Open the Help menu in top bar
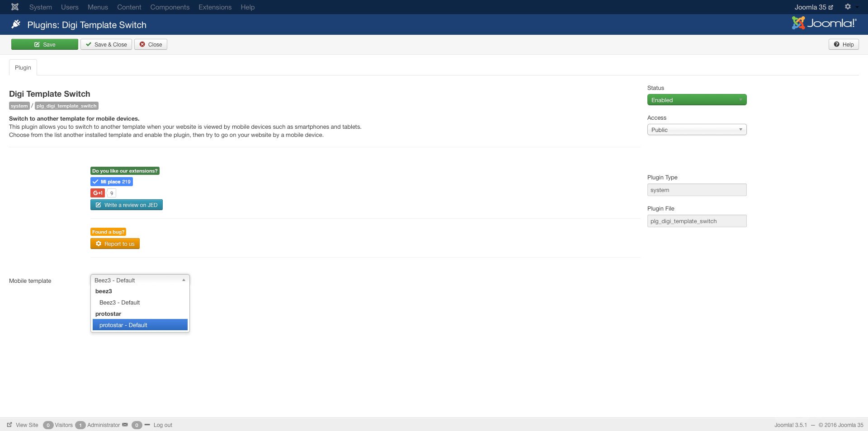The height and width of the screenshot is (431, 868). coord(248,7)
